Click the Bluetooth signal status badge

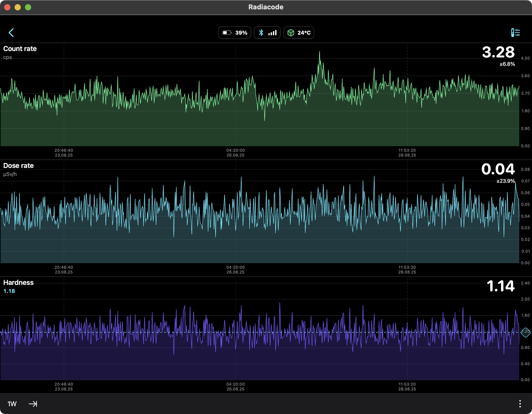tap(267, 33)
